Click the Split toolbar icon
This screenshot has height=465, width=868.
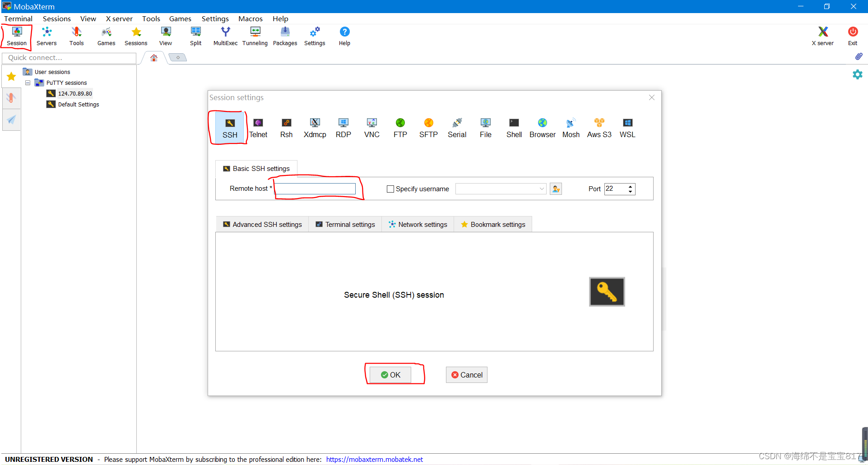195,36
